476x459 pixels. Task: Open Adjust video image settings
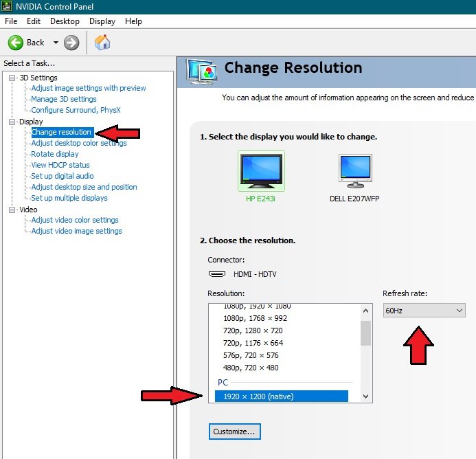76,231
